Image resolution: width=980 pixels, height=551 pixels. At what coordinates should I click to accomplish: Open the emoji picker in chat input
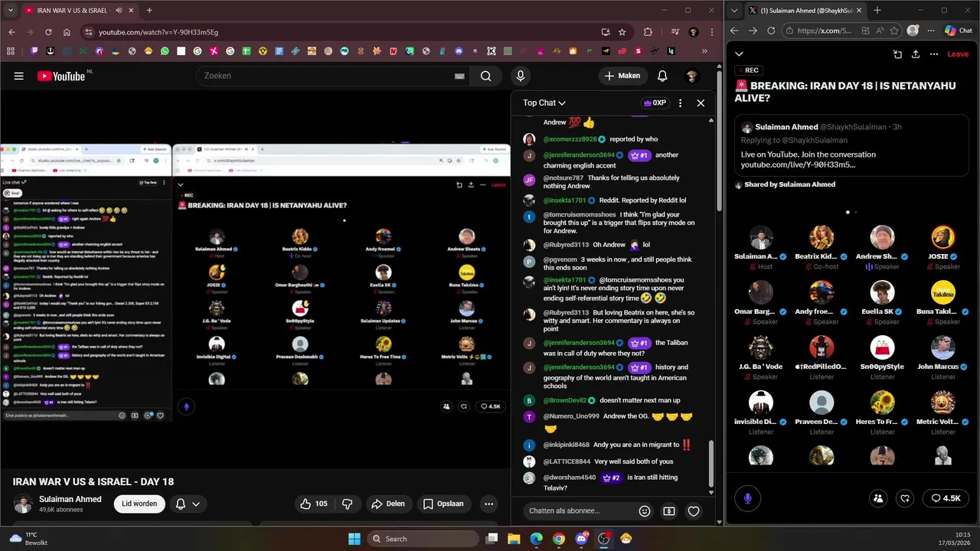[x=645, y=510]
